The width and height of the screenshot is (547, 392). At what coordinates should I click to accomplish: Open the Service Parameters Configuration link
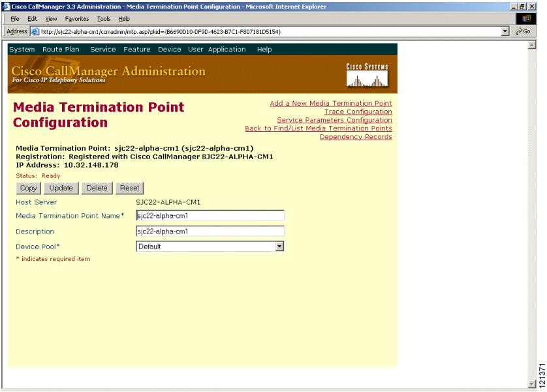click(335, 120)
